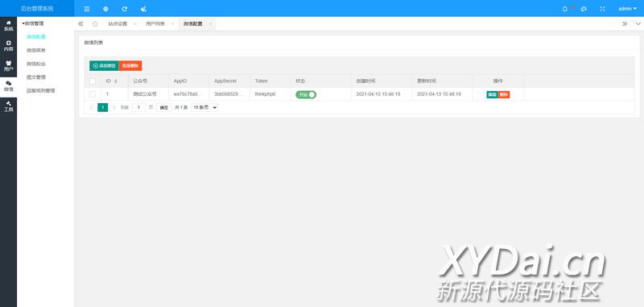
Task: Switch to the 微信配置 tab
Action: coord(193,24)
